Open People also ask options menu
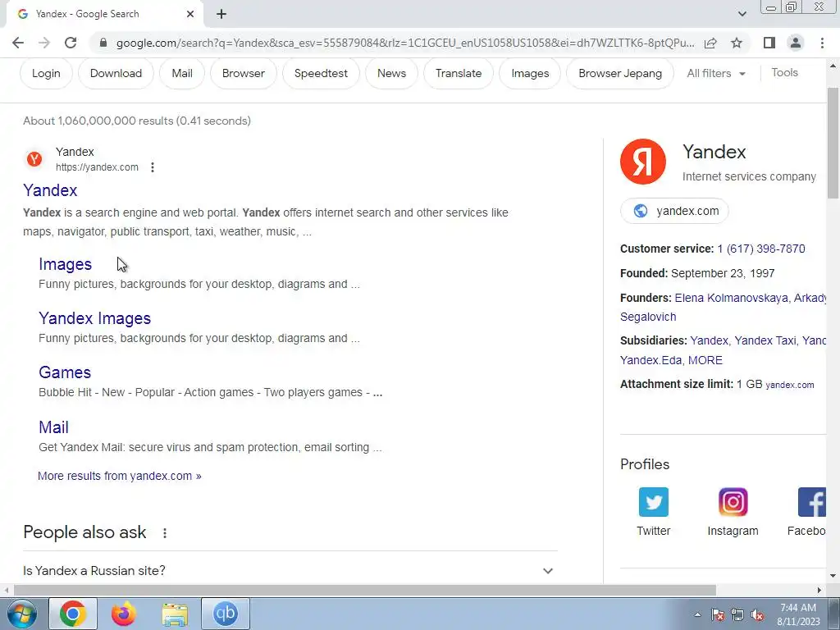The image size is (840, 630). coord(165,533)
